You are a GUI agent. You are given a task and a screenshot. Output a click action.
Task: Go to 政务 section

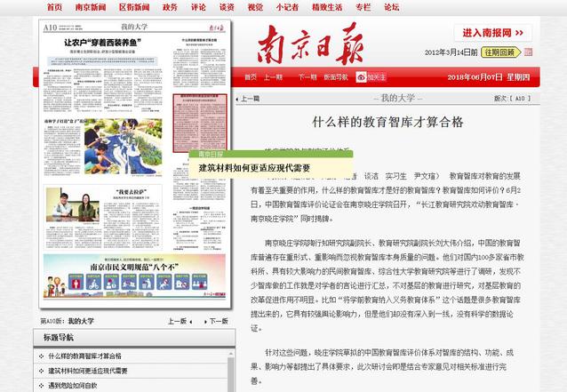click(x=170, y=7)
